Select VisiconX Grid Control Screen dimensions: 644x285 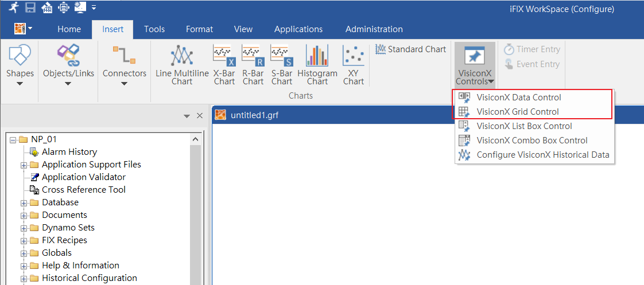click(x=534, y=112)
